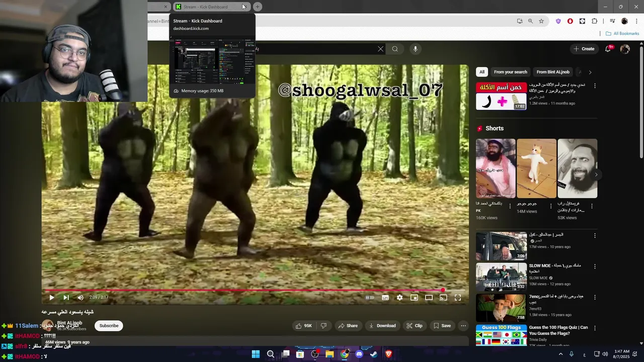
Task: Open video player settings gear
Action: tap(399, 298)
